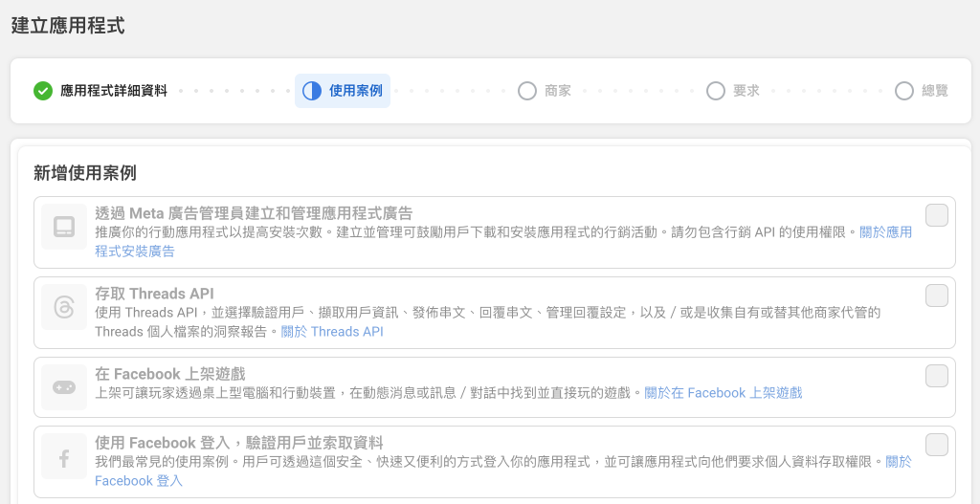Screen dimensions: 980x504
Task: Click the 在 Facebook 上架遊戲 title
Action: [170, 374]
